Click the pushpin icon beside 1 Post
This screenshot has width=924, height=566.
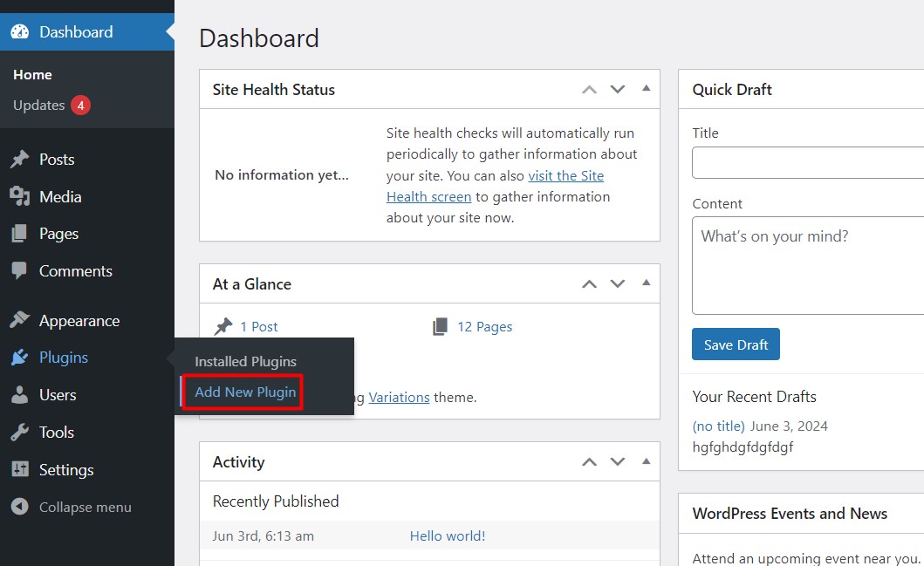pyautogui.click(x=223, y=326)
